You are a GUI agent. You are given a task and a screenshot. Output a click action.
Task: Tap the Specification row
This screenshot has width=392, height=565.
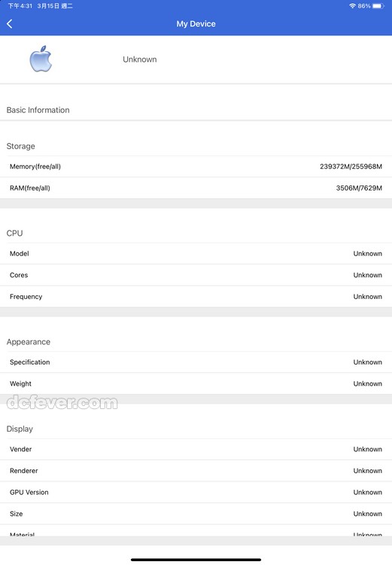point(196,362)
